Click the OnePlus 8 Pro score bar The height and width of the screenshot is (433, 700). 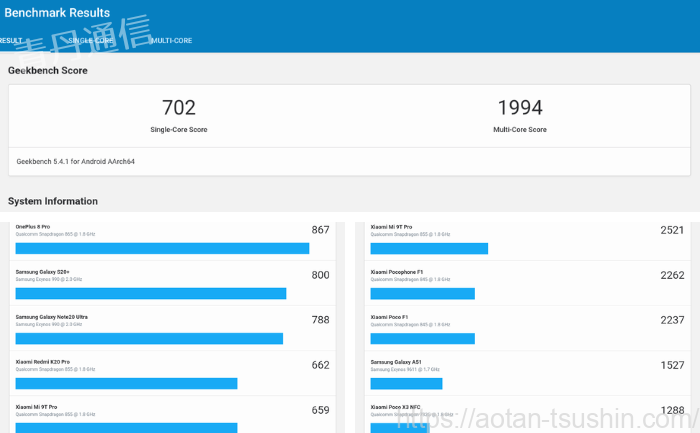(162, 248)
